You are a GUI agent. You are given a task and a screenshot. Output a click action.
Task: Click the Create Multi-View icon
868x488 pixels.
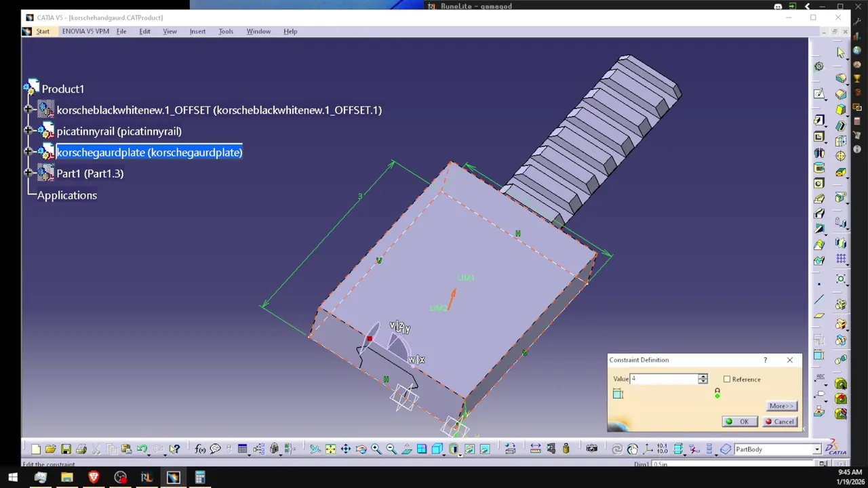[x=421, y=449]
